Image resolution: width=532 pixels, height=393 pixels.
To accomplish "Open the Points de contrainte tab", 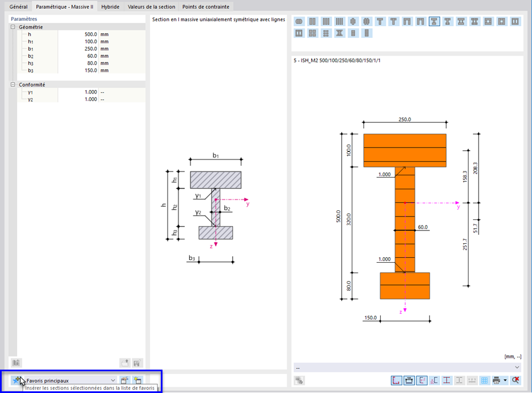I will click(x=205, y=7).
